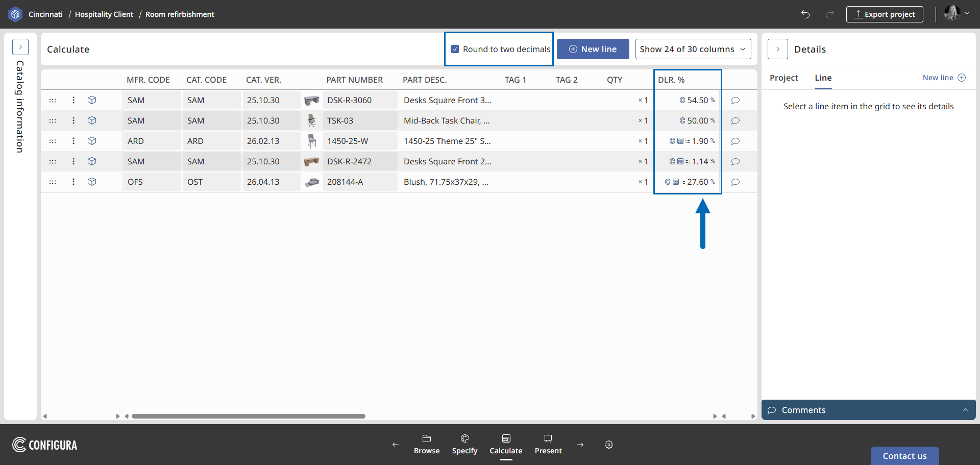The width and height of the screenshot is (980, 465).
Task: Click drag handle of DSK-R-2472 row
Action: click(53, 161)
